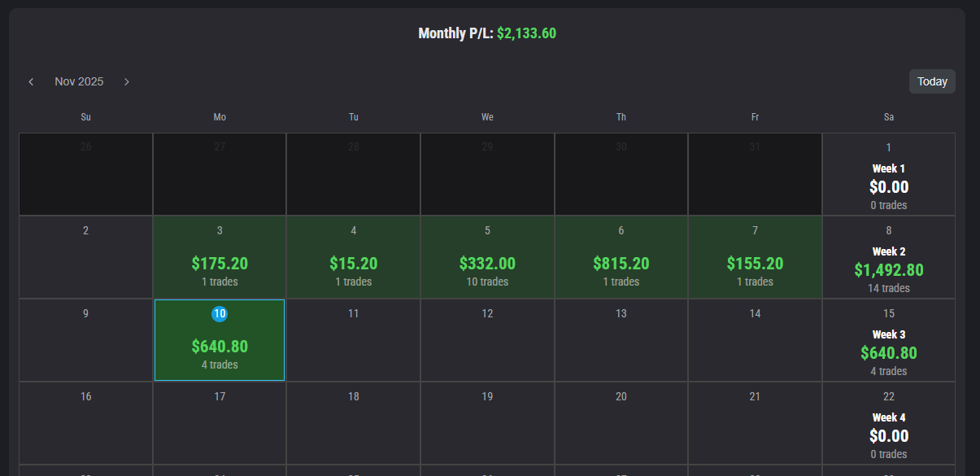Click November 19 calendar cell
Screen dimensions: 980x476
487,423
